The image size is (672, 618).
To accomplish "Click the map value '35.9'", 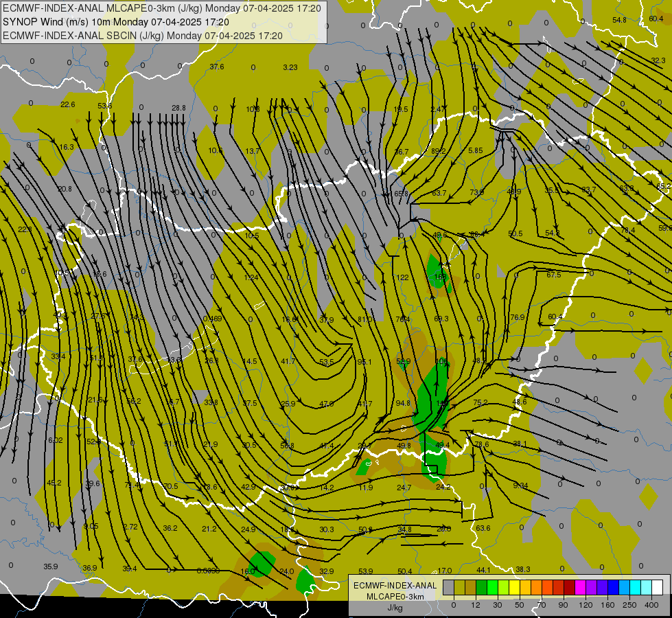I will pos(51,566).
